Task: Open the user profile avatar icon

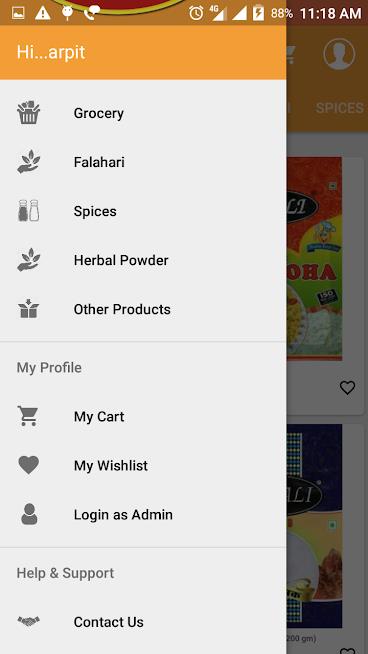Action: click(x=339, y=54)
